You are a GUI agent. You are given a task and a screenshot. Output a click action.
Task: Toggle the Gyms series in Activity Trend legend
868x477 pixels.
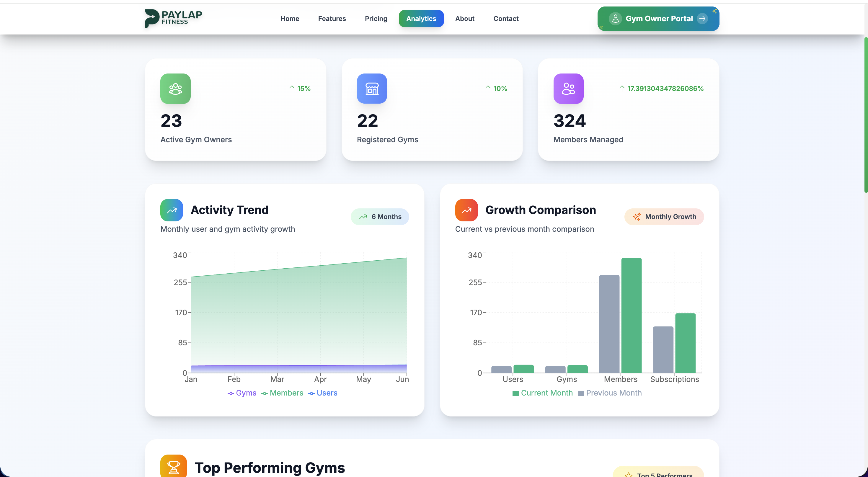pyautogui.click(x=242, y=393)
